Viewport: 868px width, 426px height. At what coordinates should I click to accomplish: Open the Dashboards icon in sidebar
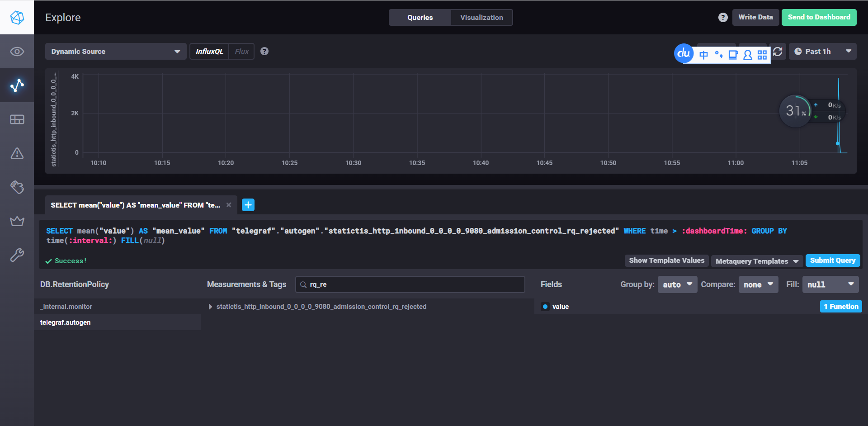pyautogui.click(x=17, y=119)
